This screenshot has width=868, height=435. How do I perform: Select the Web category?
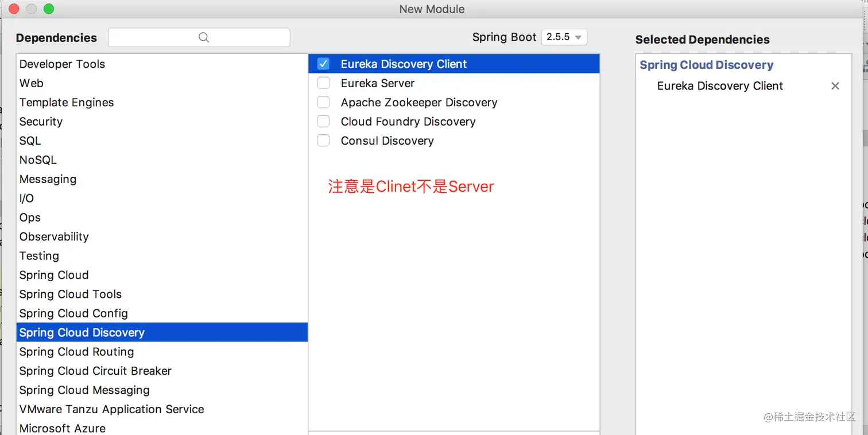(162, 83)
